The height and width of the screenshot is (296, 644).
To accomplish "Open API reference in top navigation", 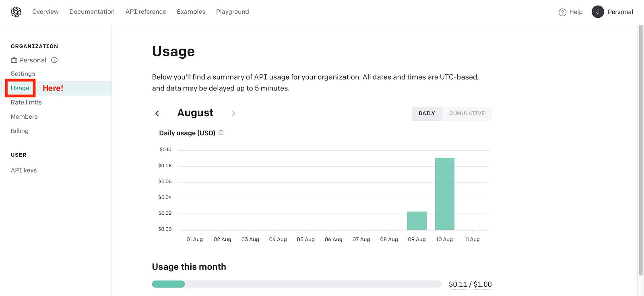I will click(x=146, y=12).
